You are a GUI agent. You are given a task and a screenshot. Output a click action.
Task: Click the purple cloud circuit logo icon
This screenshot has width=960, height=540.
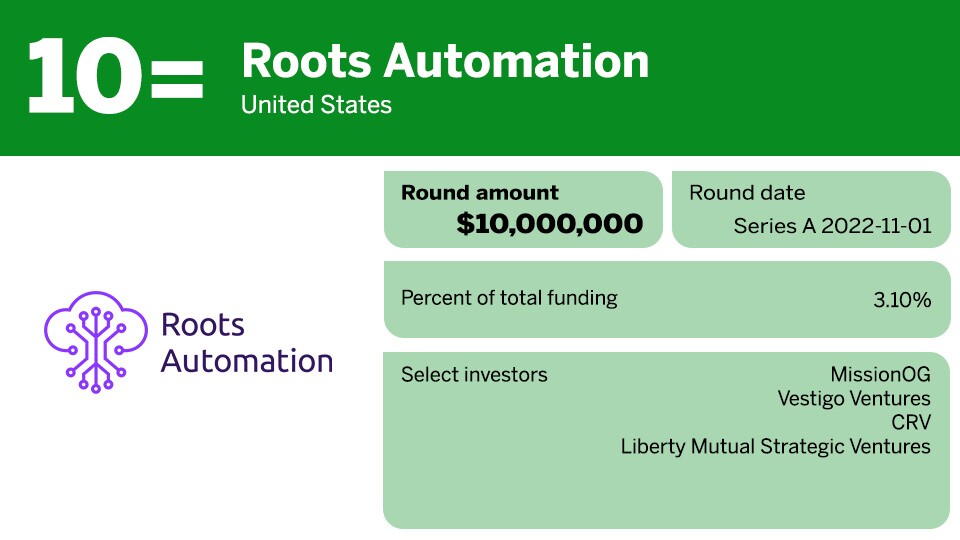tap(96, 340)
